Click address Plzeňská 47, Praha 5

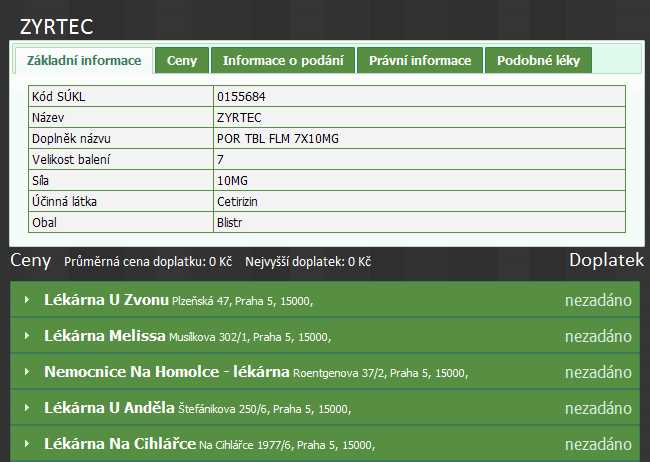[223, 301]
